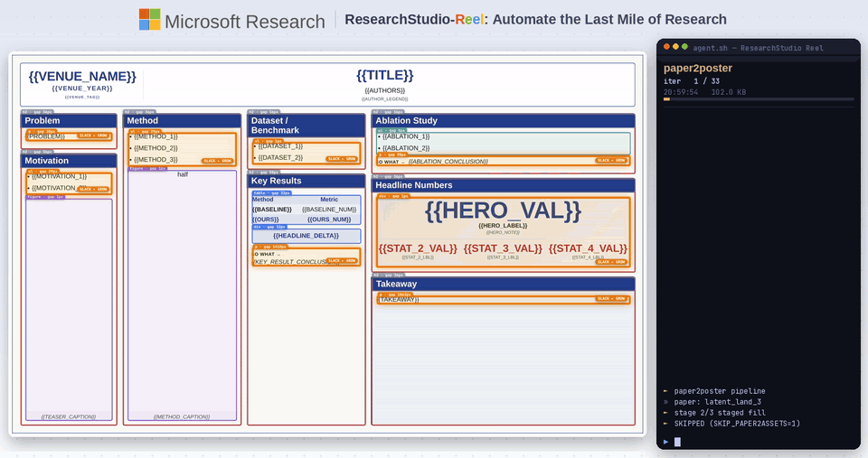Click the {{BASELINE}} table cell
Image resolution: width=868 pixels, height=458 pixels.
tap(272, 210)
